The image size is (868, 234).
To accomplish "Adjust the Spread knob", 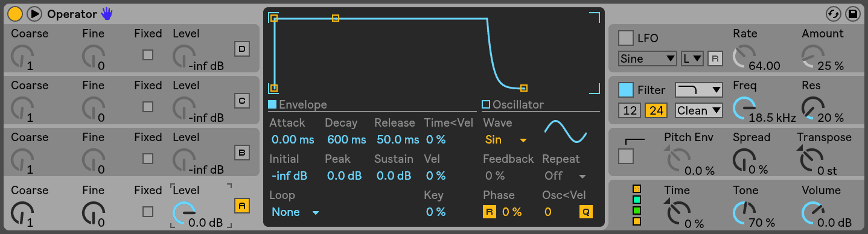I will (744, 160).
